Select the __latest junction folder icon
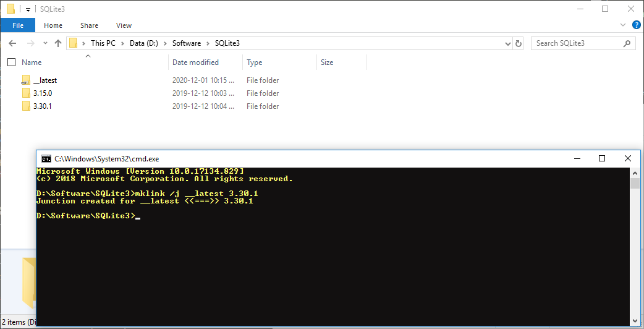The height and width of the screenshot is (329, 644). pos(26,80)
